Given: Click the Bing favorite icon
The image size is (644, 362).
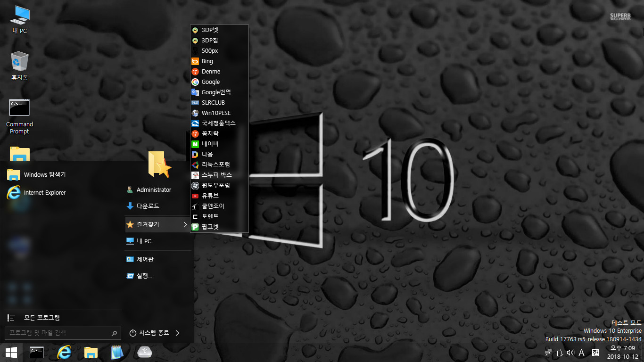Looking at the screenshot, I should (195, 61).
